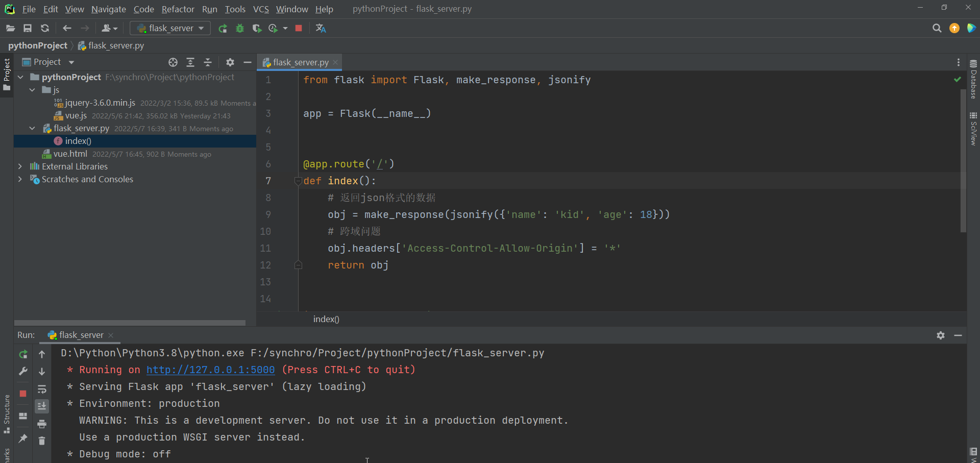Open the http://127.0.0.1:5000 link
This screenshot has width=980, height=463.
click(x=210, y=370)
